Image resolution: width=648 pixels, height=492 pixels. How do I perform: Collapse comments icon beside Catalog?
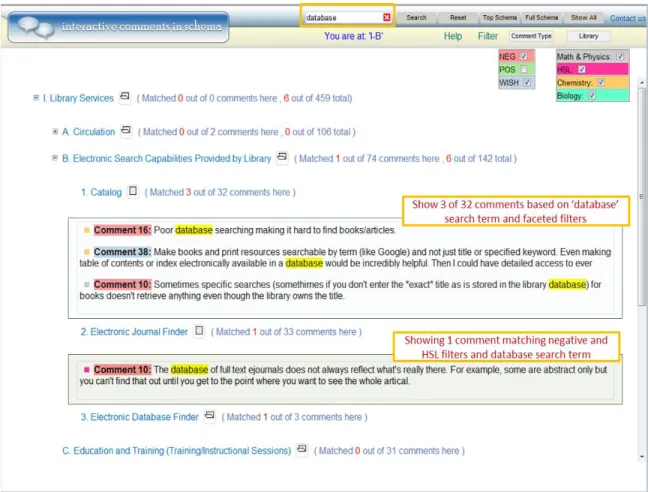point(133,191)
